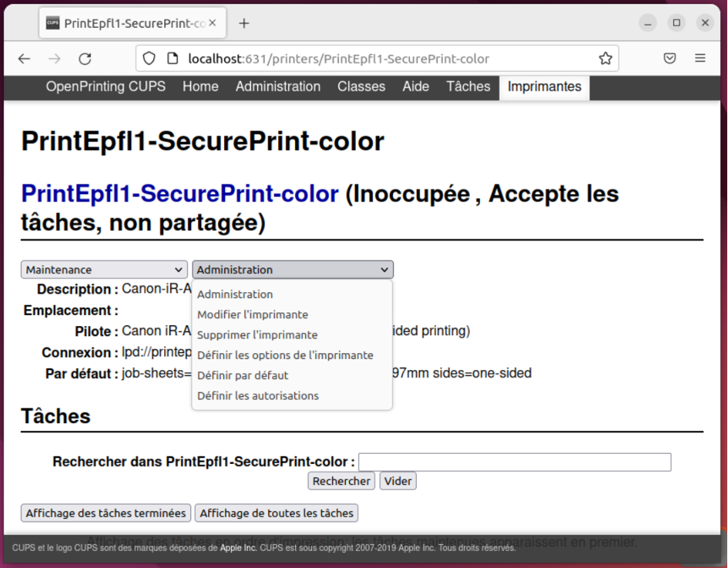Image resolution: width=728 pixels, height=568 pixels.
Task: Reload the page with refresh icon
Action: [x=86, y=59]
